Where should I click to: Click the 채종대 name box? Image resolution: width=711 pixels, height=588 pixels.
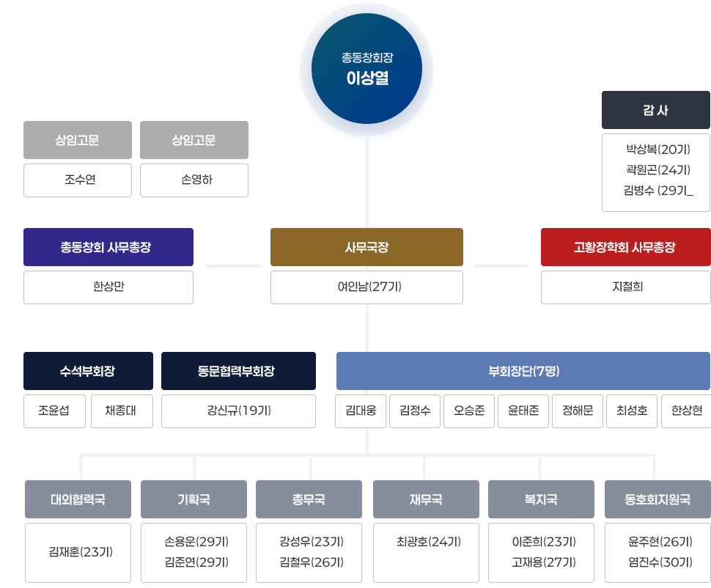pyautogui.click(x=122, y=411)
